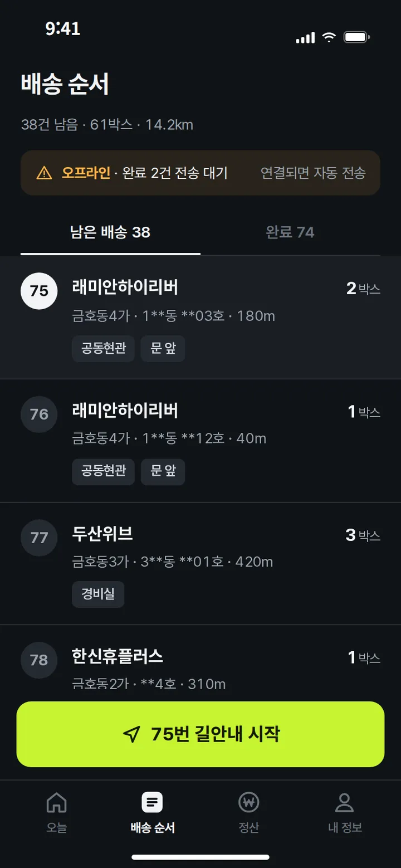Viewport: 401px width, 868px height.
Task: Start 75번 길안내 시작 navigation
Action: tap(200, 734)
